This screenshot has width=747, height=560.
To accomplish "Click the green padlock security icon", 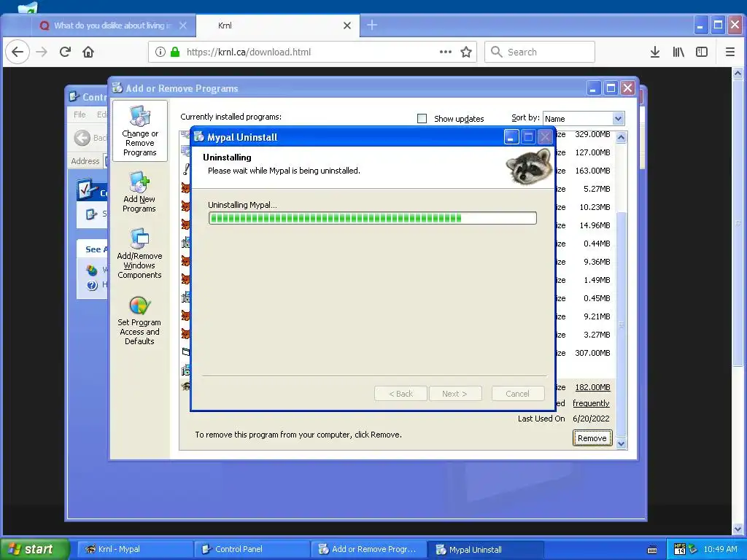I will (175, 52).
